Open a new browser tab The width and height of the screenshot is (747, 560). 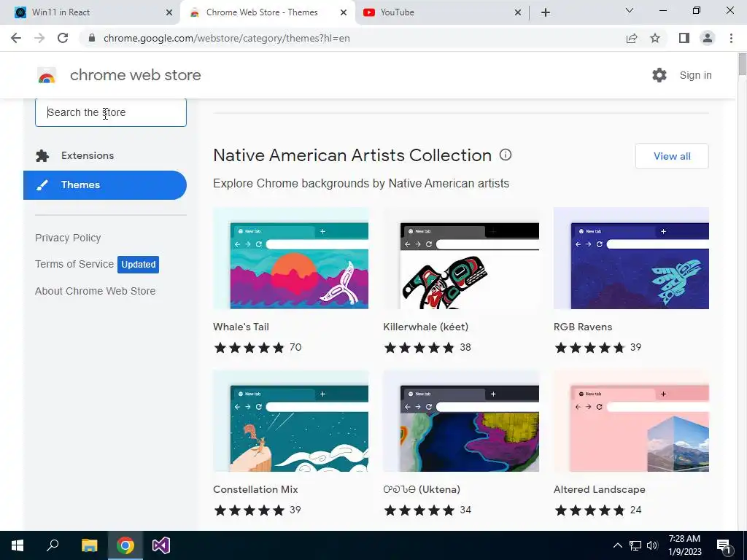click(546, 12)
